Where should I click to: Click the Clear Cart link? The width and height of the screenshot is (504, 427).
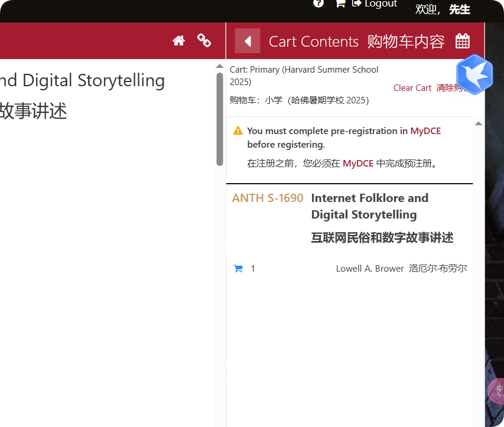click(x=412, y=88)
